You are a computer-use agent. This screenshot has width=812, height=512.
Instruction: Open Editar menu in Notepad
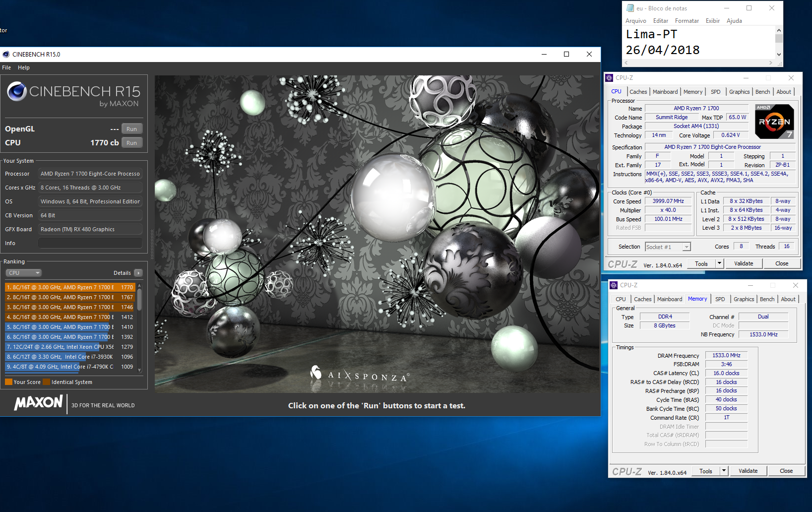pos(661,21)
